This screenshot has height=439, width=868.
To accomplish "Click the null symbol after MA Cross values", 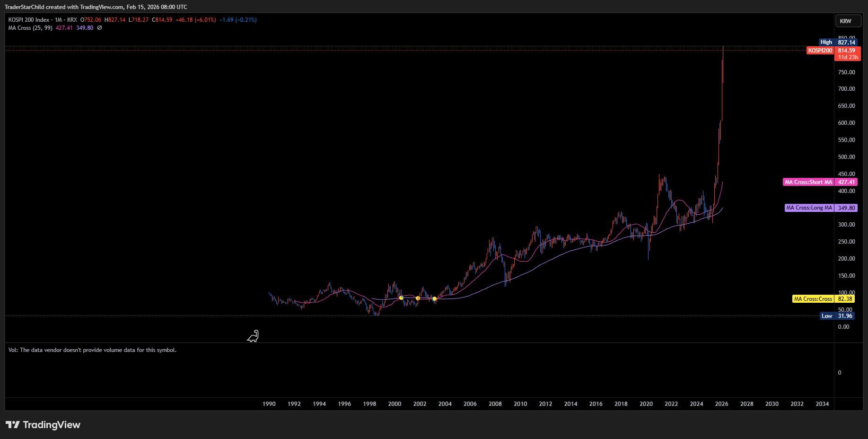I will tap(100, 28).
